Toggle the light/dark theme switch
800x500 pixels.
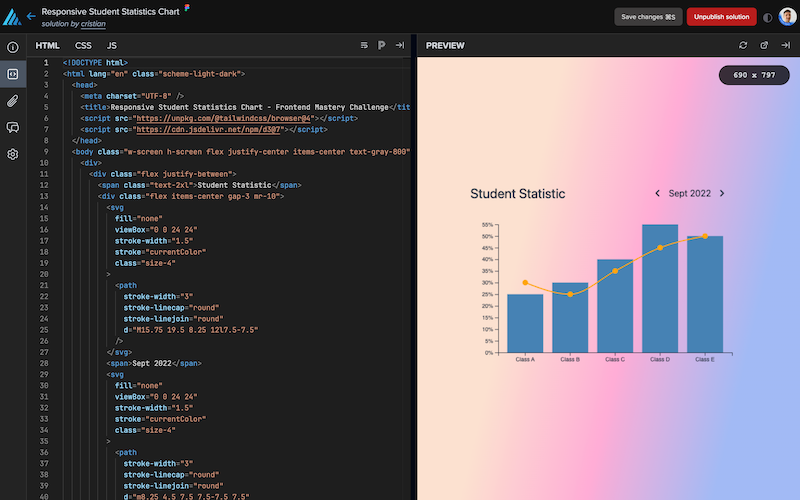(768, 17)
